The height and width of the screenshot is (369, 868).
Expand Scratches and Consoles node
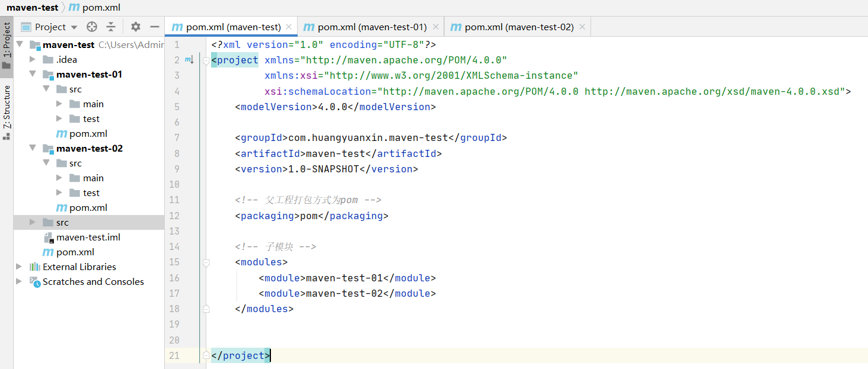pos(20,281)
